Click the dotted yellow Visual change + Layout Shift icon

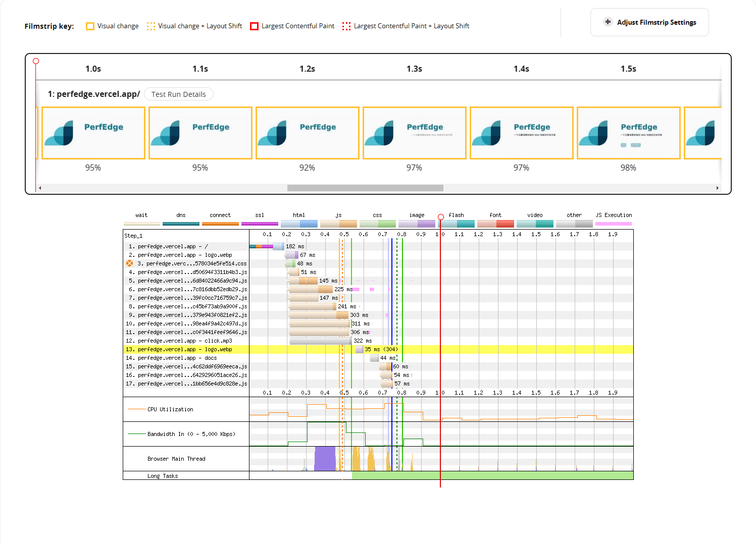click(150, 26)
